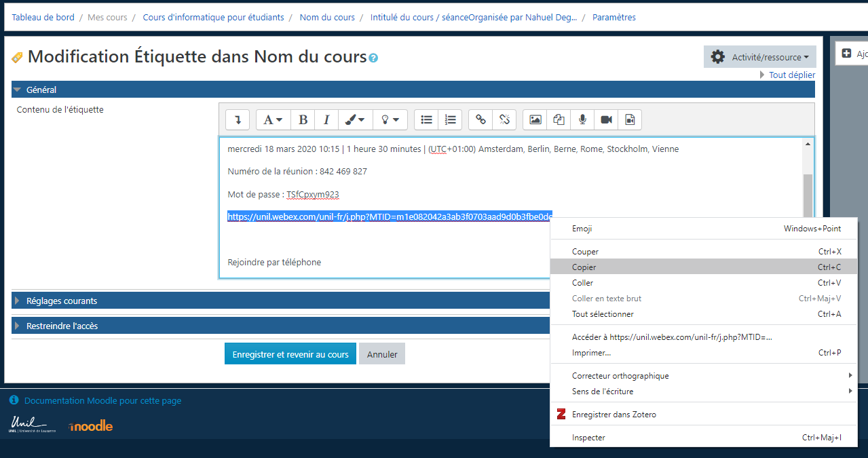Click the toolbar expand toggle arrow button
Screen dimensions: 868x458
point(238,119)
